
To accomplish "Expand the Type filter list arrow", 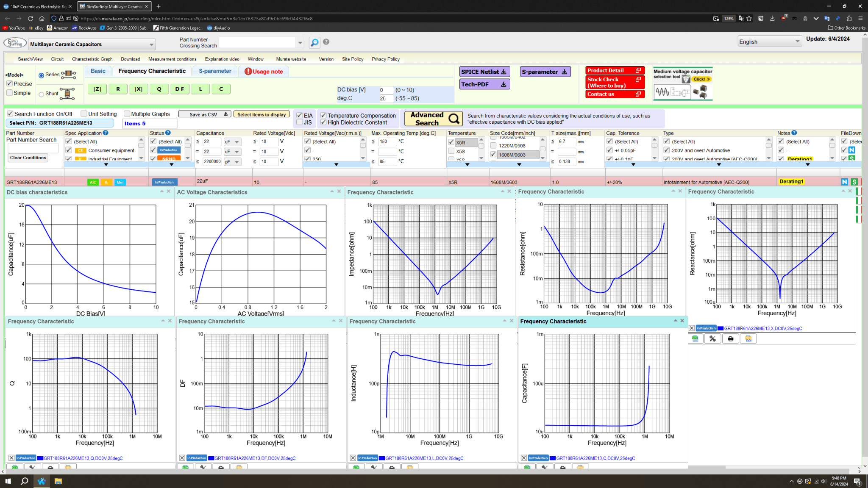I will tap(719, 165).
